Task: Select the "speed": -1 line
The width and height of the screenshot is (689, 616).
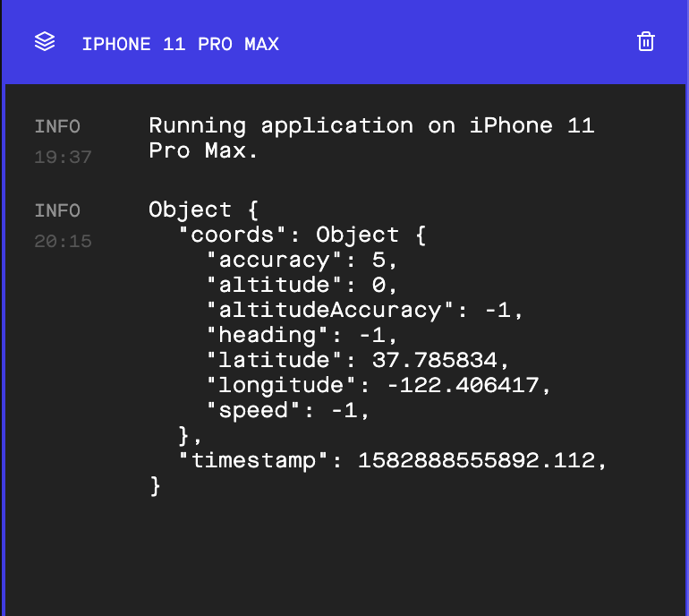Action: pos(288,410)
